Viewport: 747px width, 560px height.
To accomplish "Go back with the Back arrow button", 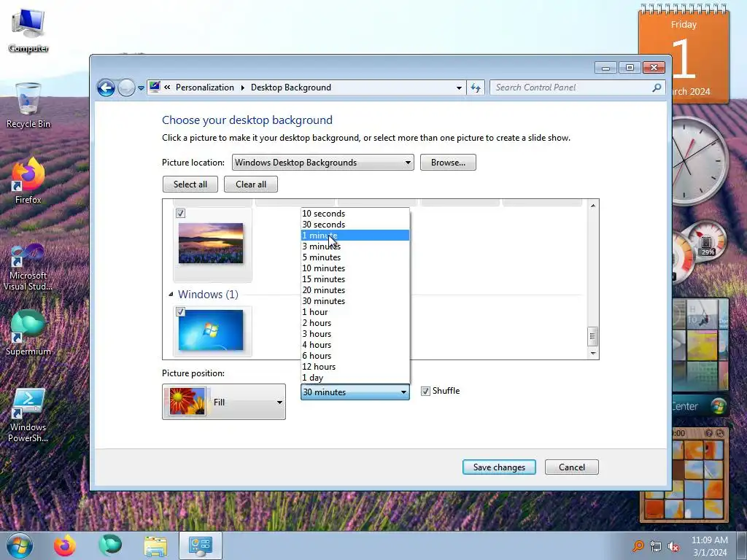I will pos(106,87).
